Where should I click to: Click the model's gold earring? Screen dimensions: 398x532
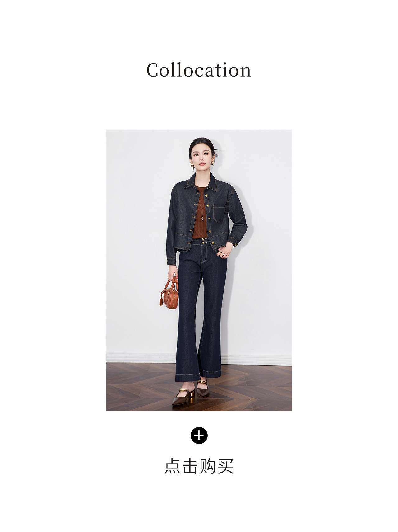(x=213, y=163)
